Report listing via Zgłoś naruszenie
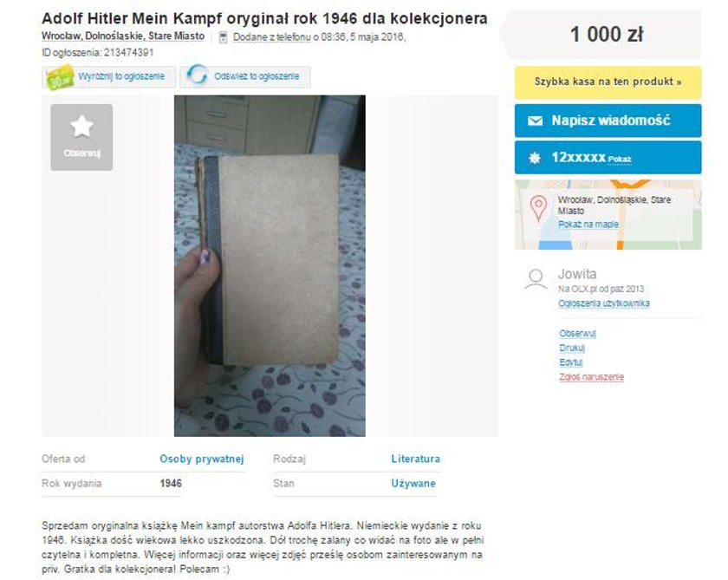728x580 pixels. point(591,376)
